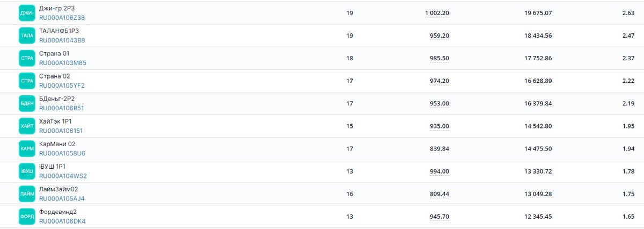Open the iВУШ bond icon
This screenshot has height=229, width=644.
(x=27, y=171)
